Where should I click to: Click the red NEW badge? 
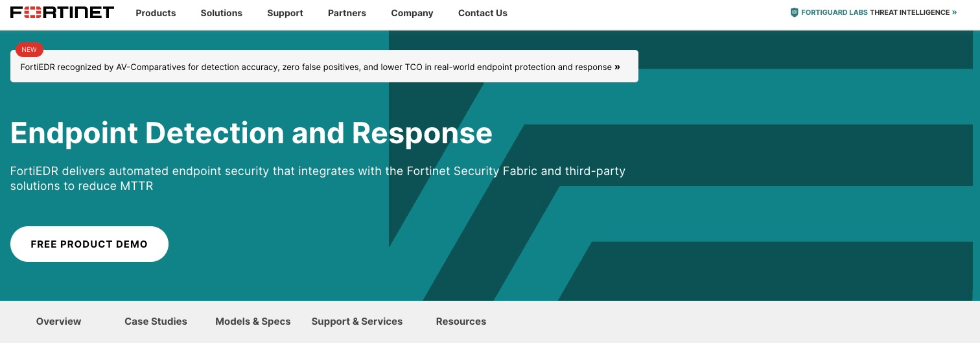(29, 49)
